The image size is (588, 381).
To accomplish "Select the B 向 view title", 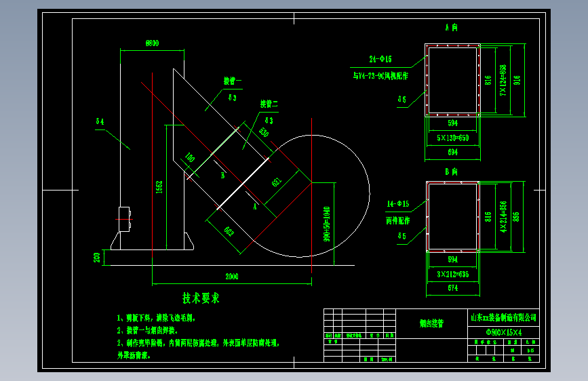I will pyautogui.click(x=452, y=172).
